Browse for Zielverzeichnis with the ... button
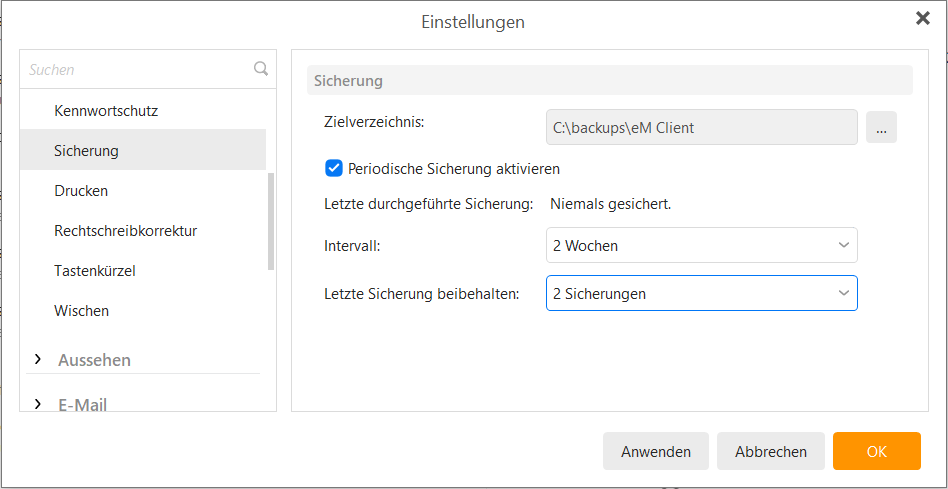Viewport: 948px width, 489px height. (x=881, y=128)
